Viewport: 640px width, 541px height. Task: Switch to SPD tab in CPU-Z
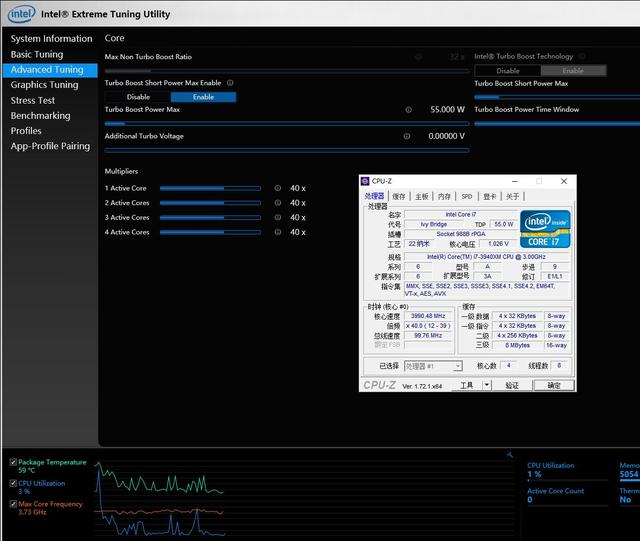pos(467,196)
